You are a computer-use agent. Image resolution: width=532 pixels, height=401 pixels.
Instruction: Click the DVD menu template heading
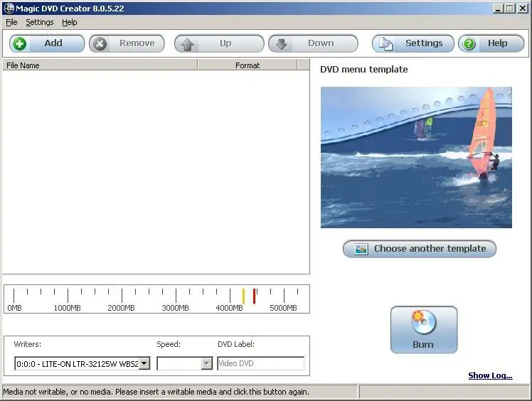pos(363,69)
